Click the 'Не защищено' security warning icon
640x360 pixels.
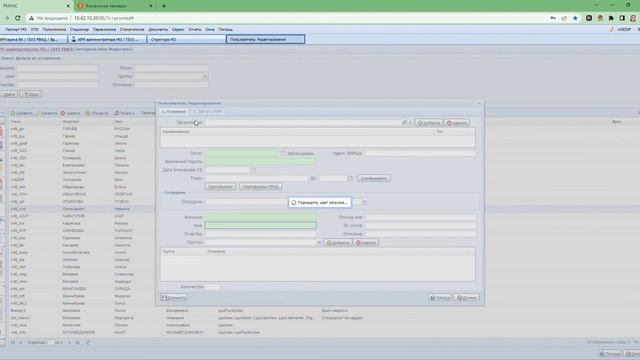(31, 18)
